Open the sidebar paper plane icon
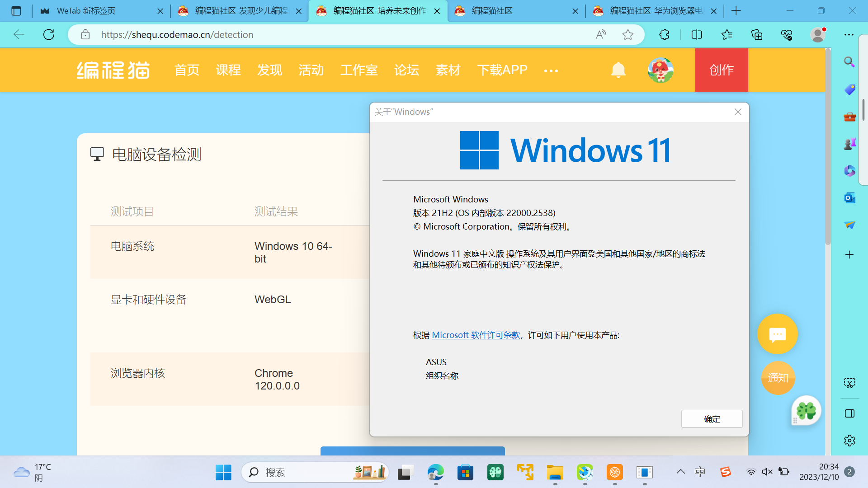The height and width of the screenshot is (488, 868). click(x=849, y=225)
